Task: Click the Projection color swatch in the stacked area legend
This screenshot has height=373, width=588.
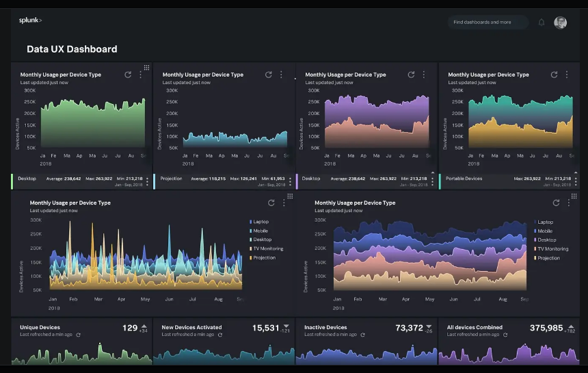Action: coord(535,258)
